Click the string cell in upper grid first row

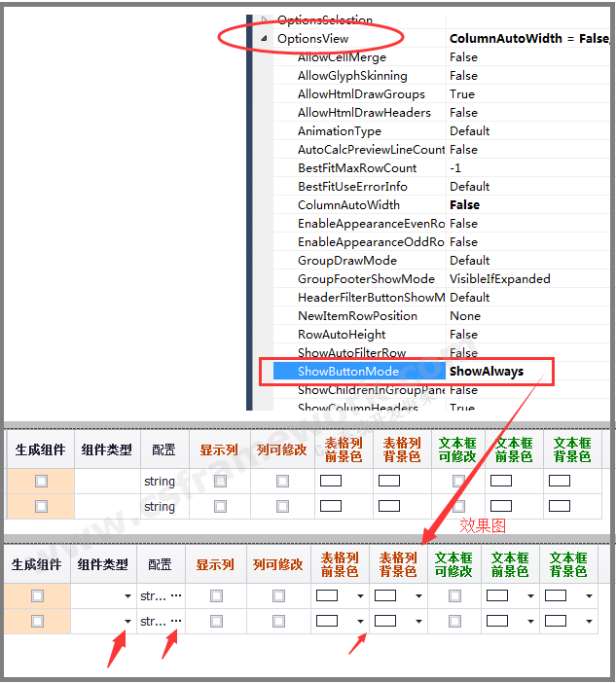point(160,482)
